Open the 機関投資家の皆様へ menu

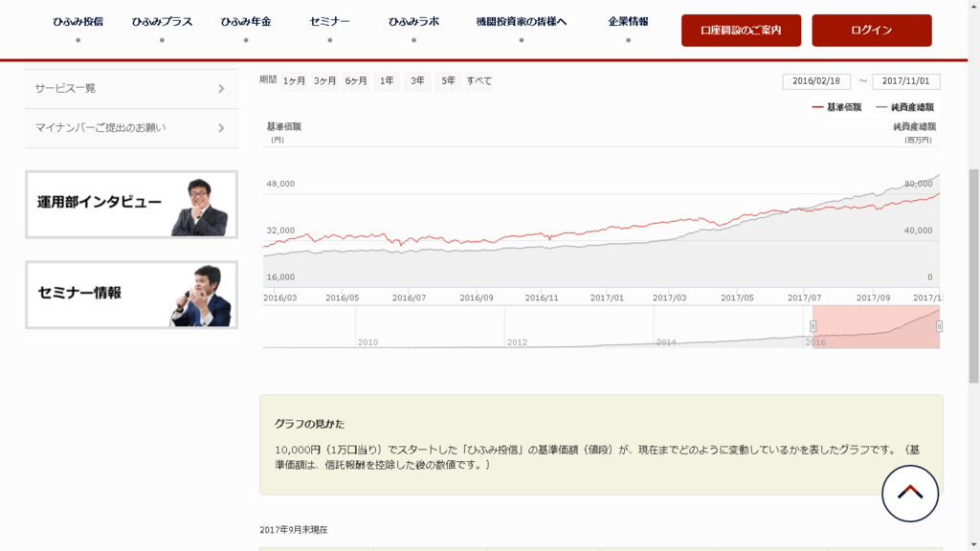[x=522, y=22]
